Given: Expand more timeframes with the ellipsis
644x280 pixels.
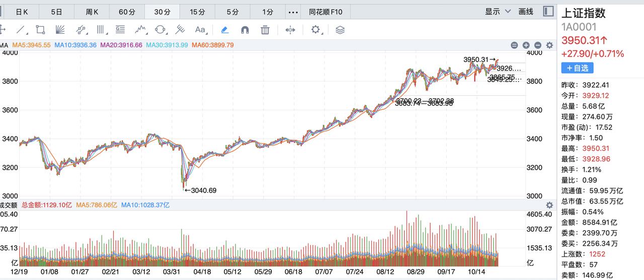Looking at the screenshot, I should click(x=292, y=12).
